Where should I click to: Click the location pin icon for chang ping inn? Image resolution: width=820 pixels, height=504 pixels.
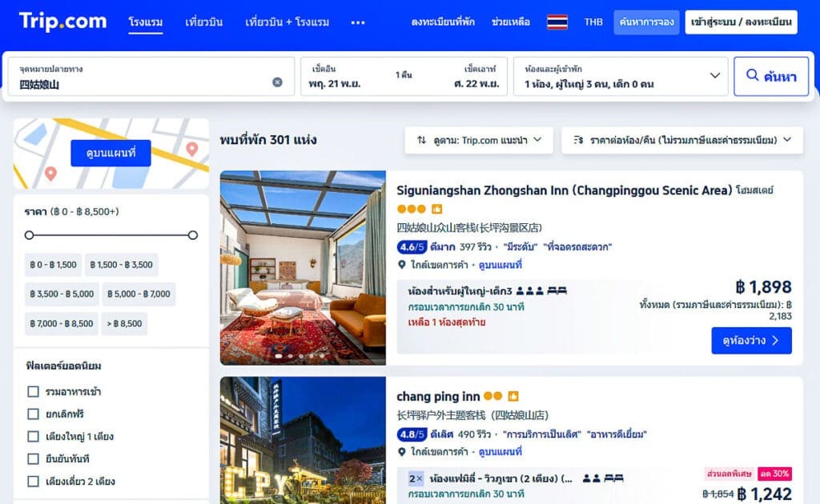[x=402, y=452]
